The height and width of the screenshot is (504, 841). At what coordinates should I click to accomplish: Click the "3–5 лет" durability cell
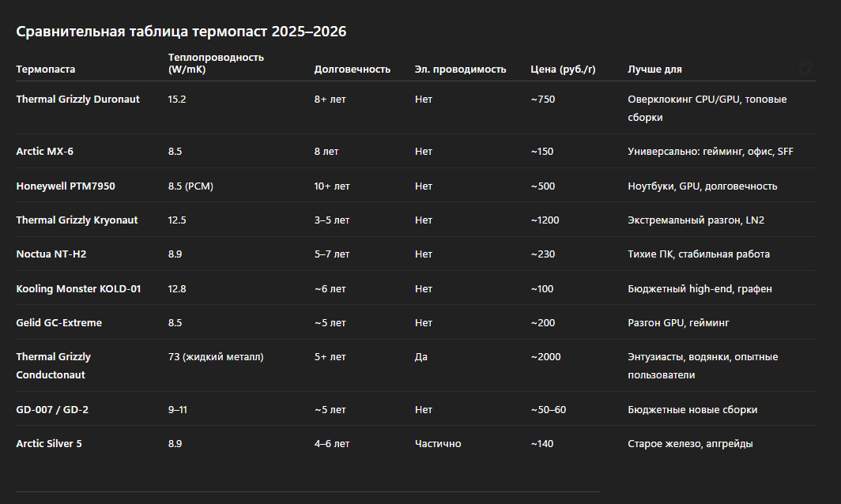[332, 220]
